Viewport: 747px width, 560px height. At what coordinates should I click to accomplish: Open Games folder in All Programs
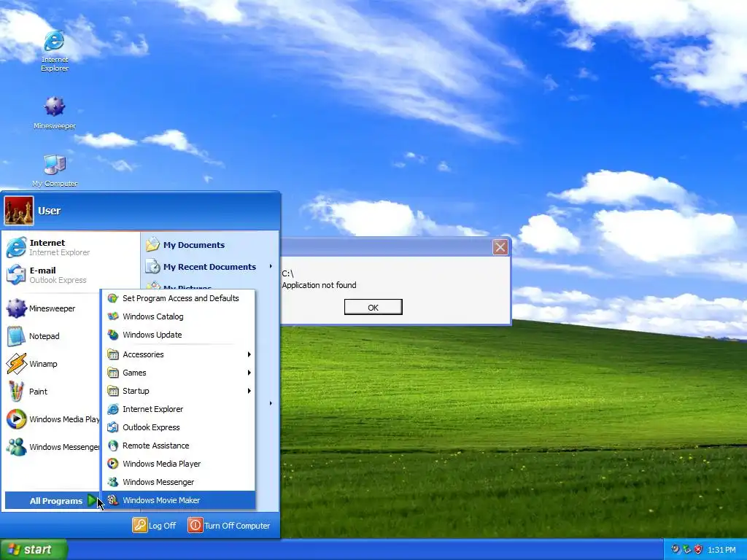pyautogui.click(x=179, y=373)
